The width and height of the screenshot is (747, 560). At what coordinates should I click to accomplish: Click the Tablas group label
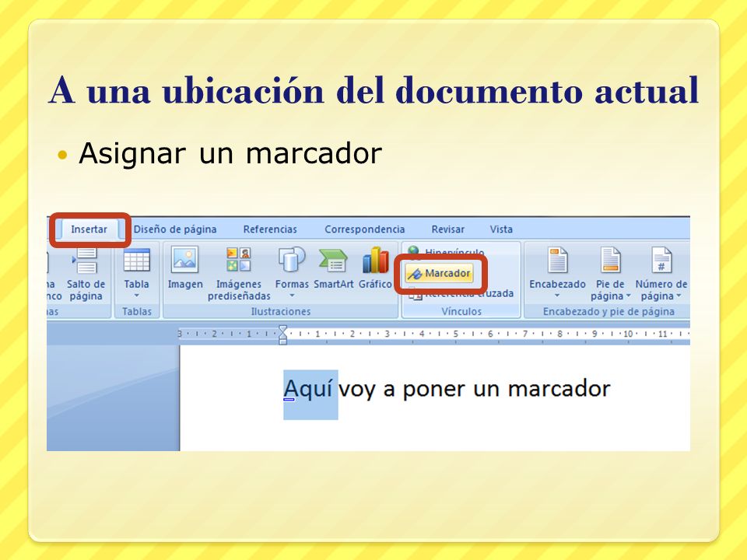(137, 311)
